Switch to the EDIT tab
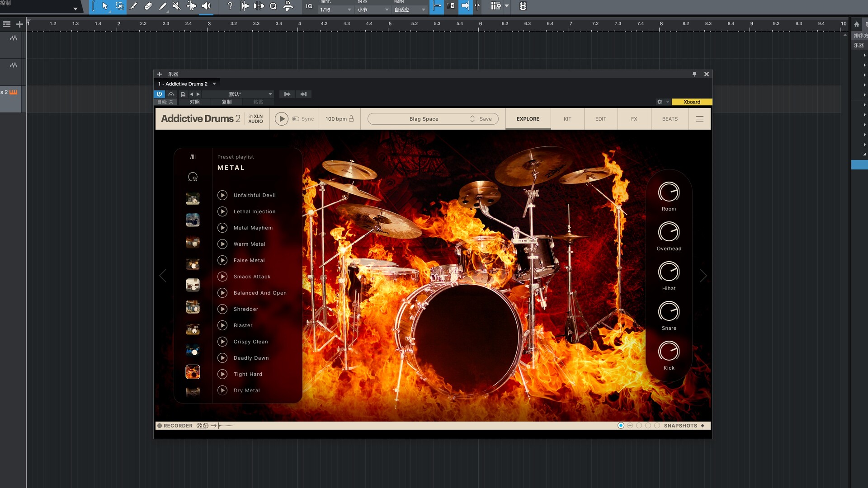The height and width of the screenshot is (488, 868). point(601,119)
